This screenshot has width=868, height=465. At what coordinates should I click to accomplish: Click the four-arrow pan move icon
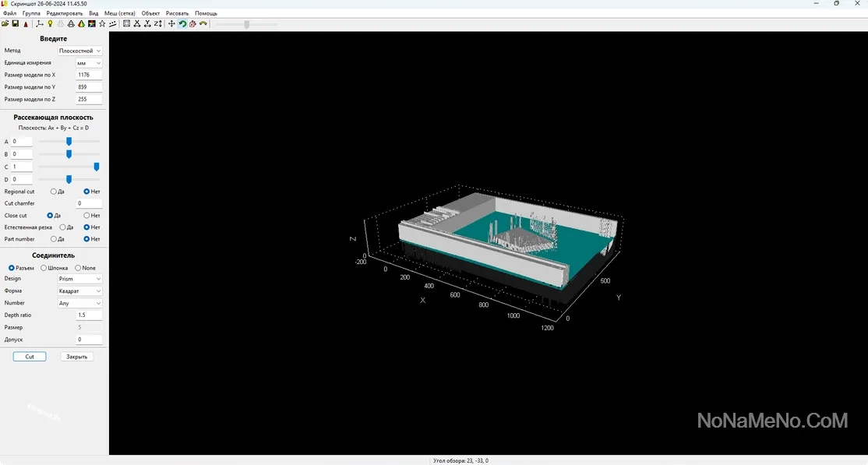click(172, 24)
